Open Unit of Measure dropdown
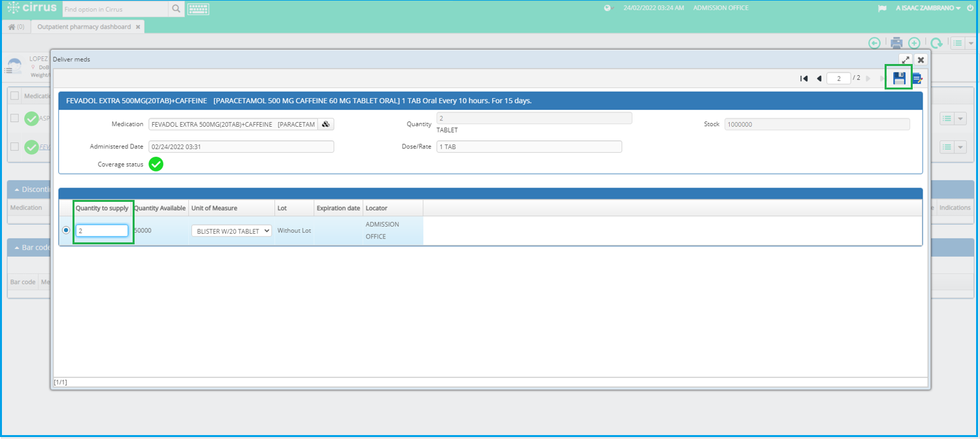 (x=231, y=231)
